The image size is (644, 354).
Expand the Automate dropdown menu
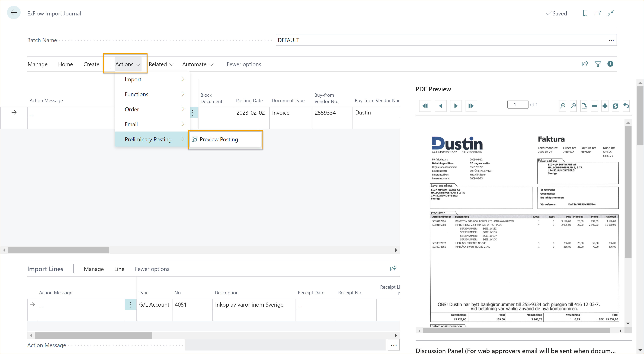(x=197, y=64)
